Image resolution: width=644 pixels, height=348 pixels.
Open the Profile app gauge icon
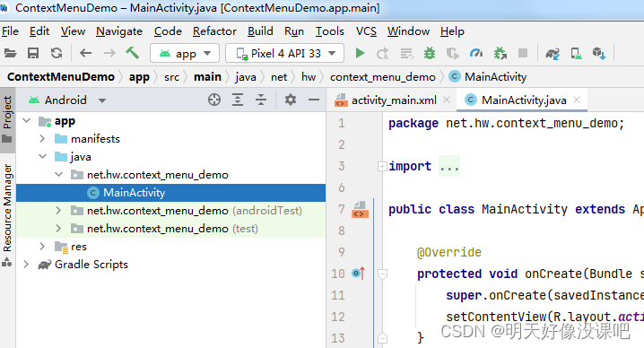point(476,53)
